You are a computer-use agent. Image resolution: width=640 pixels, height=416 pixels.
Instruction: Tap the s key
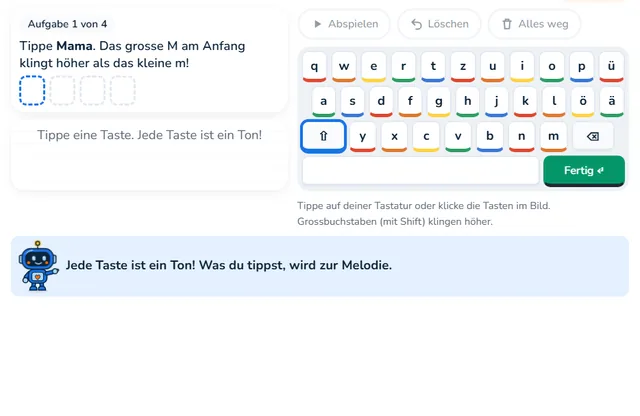[352, 101]
